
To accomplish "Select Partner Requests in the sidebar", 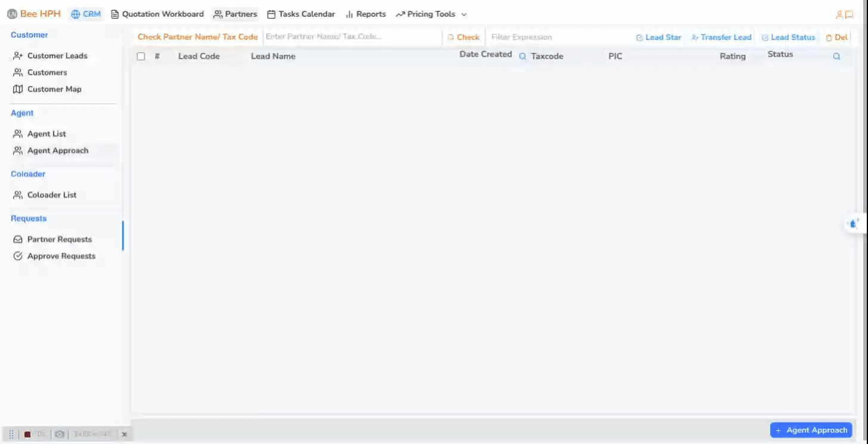I will click(x=59, y=240).
